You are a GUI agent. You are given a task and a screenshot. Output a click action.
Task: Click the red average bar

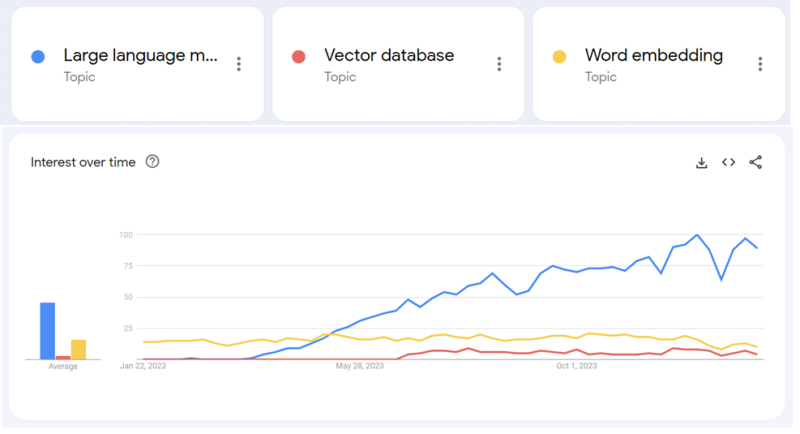[63, 358]
